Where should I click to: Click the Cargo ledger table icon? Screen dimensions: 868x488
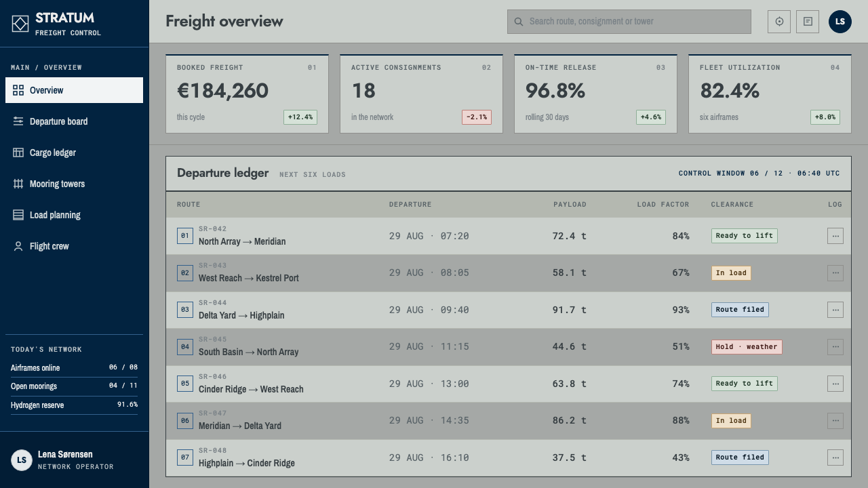pyautogui.click(x=18, y=152)
